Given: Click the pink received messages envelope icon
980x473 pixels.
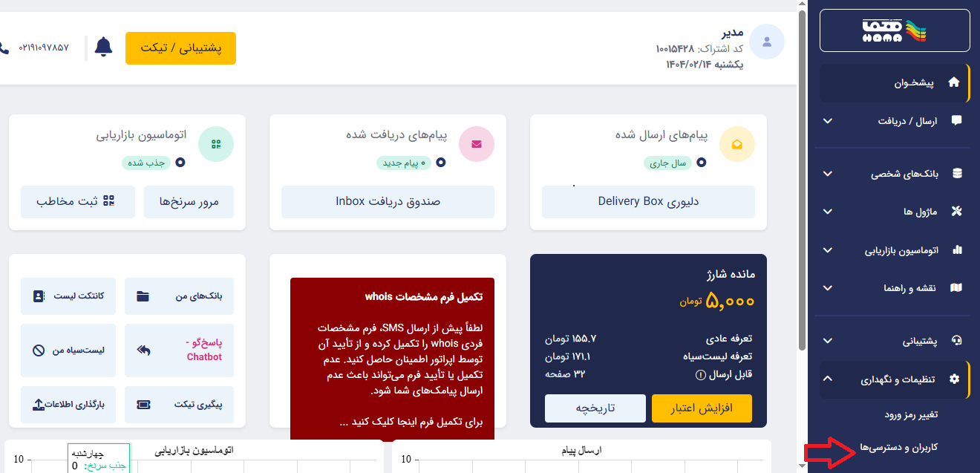Looking at the screenshot, I should (x=477, y=144).
